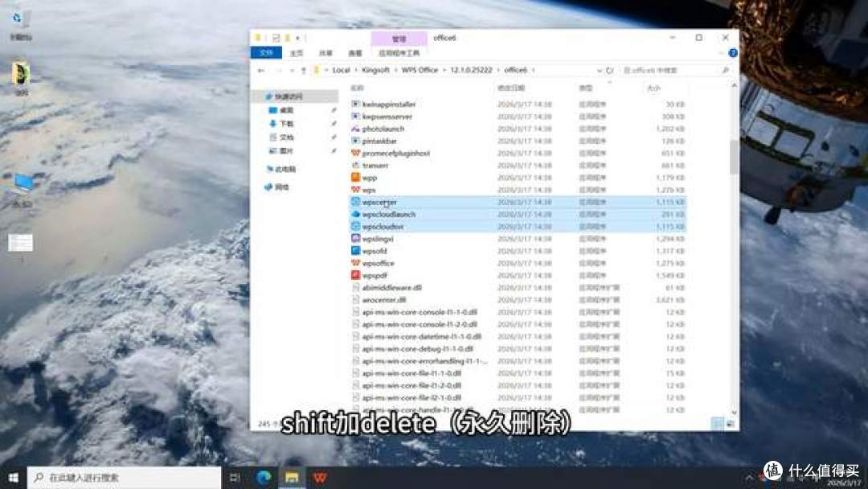
Task: Open File Explorer from the taskbar
Action: point(292,478)
